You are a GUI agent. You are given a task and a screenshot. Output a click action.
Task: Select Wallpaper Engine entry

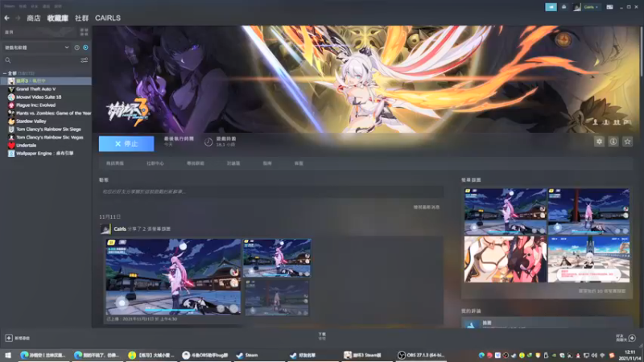(45, 154)
